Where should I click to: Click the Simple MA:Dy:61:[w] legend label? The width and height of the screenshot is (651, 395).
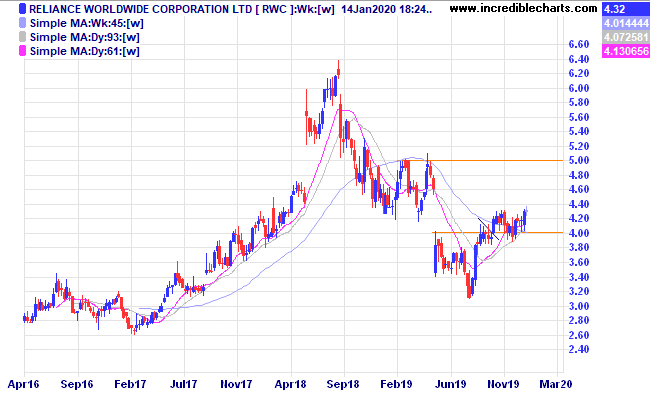point(84,52)
